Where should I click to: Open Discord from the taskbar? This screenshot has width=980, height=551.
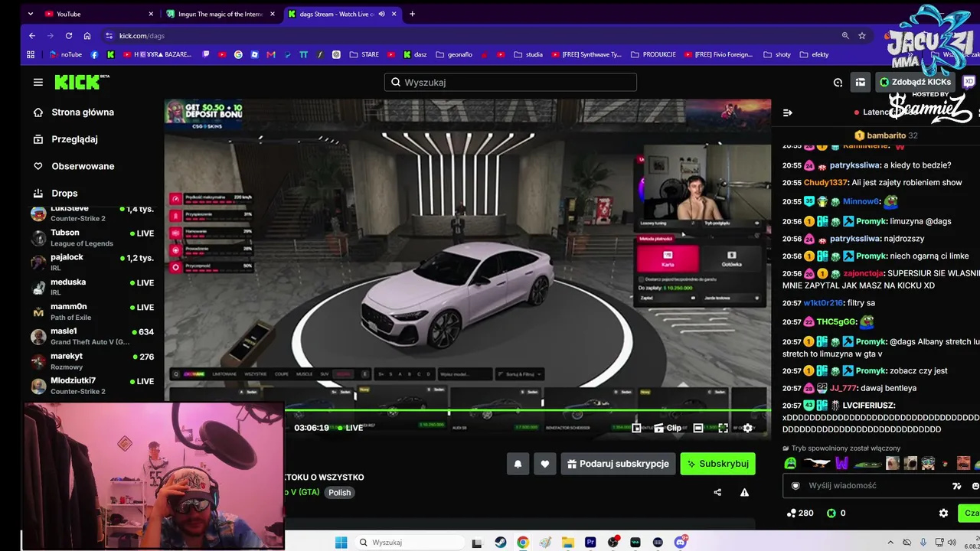click(681, 543)
